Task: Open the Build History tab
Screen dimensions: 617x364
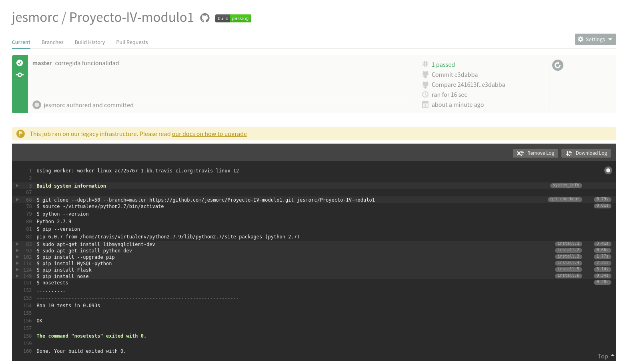Action: (x=90, y=42)
